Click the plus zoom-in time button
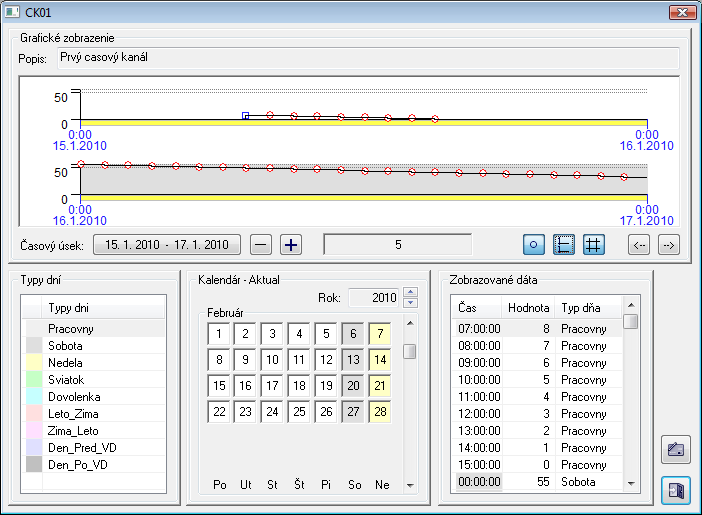Screen dimensions: 702x515 290,244
